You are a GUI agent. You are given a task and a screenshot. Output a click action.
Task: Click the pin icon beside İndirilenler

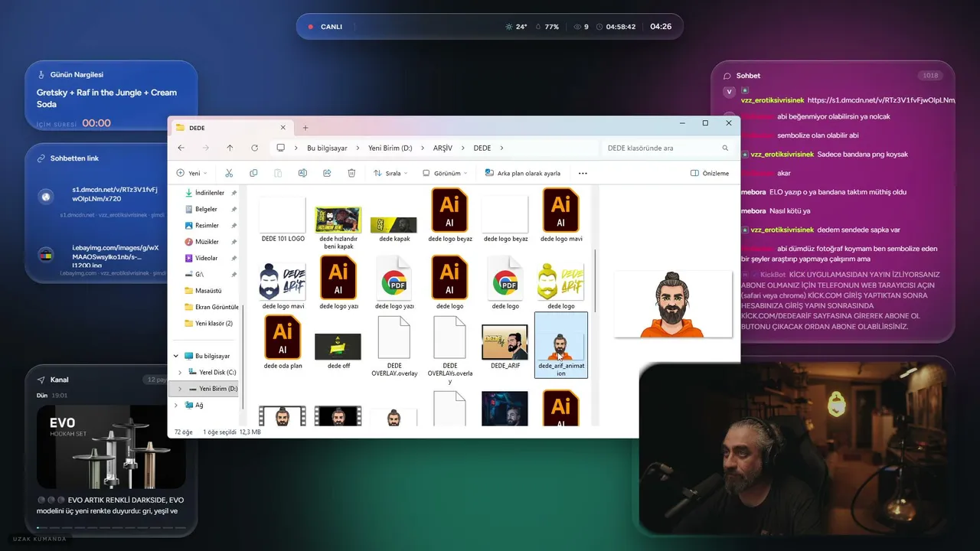click(x=234, y=193)
